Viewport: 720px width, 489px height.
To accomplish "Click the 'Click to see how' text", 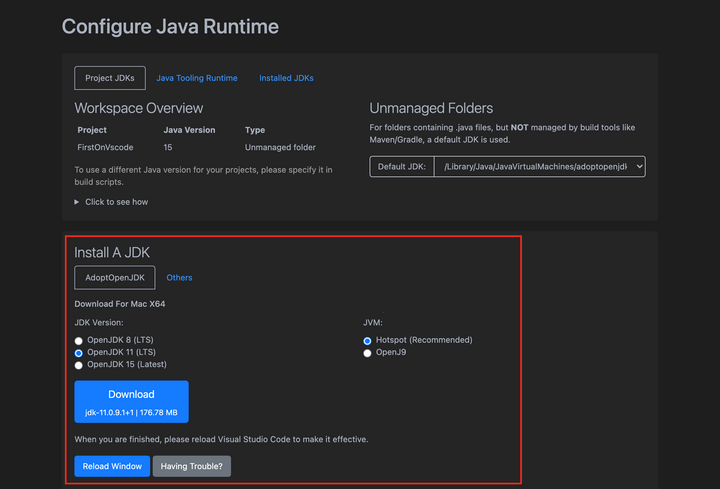I will point(116,202).
